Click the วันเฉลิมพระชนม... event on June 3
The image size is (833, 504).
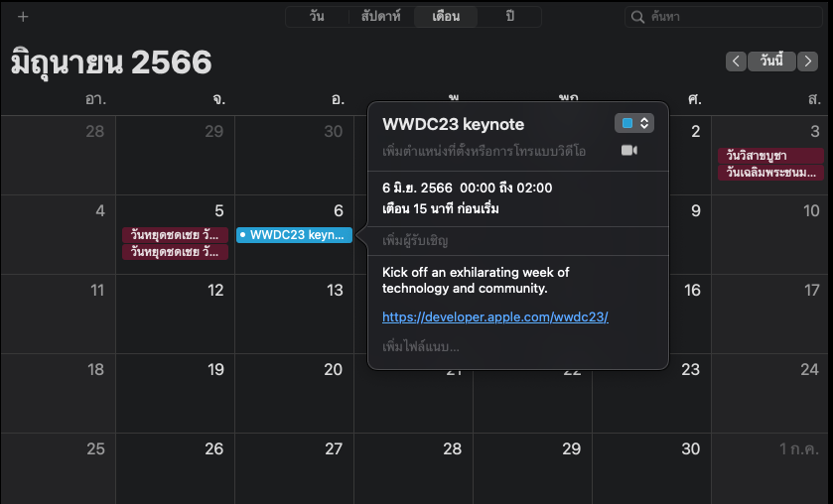point(771,173)
